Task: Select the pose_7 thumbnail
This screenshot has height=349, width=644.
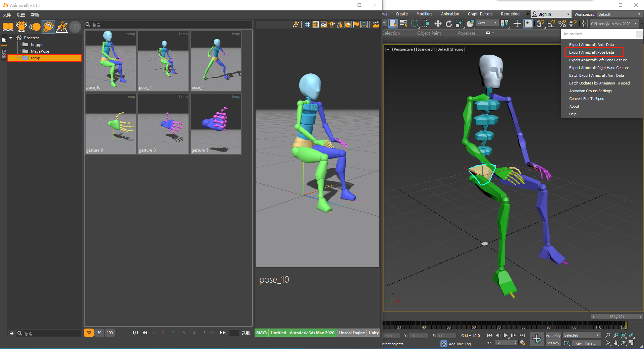Action: click(x=163, y=61)
